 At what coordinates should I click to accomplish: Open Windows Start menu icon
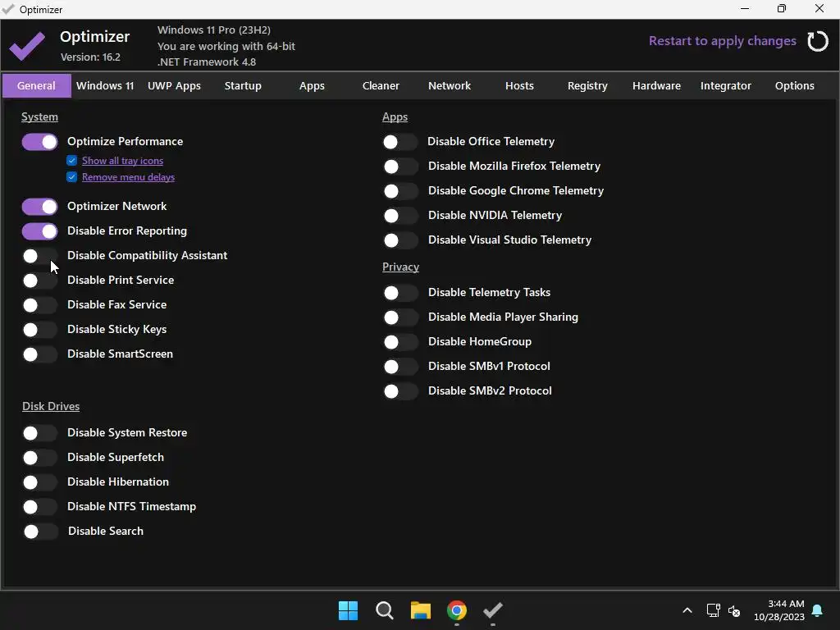pyautogui.click(x=348, y=610)
